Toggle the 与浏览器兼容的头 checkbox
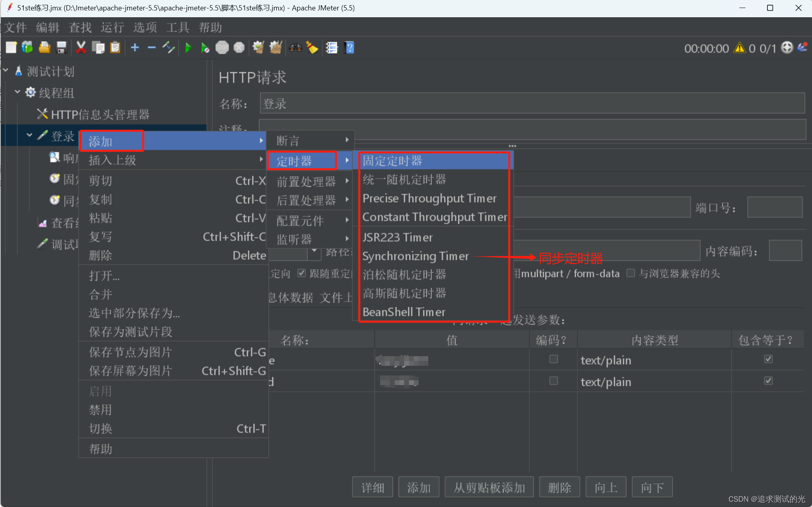This screenshot has height=507, width=812. pos(630,273)
